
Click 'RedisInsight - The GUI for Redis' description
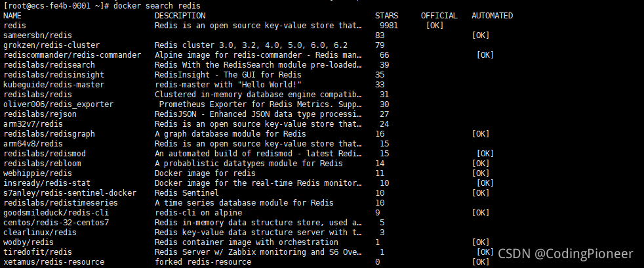tap(228, 75)
